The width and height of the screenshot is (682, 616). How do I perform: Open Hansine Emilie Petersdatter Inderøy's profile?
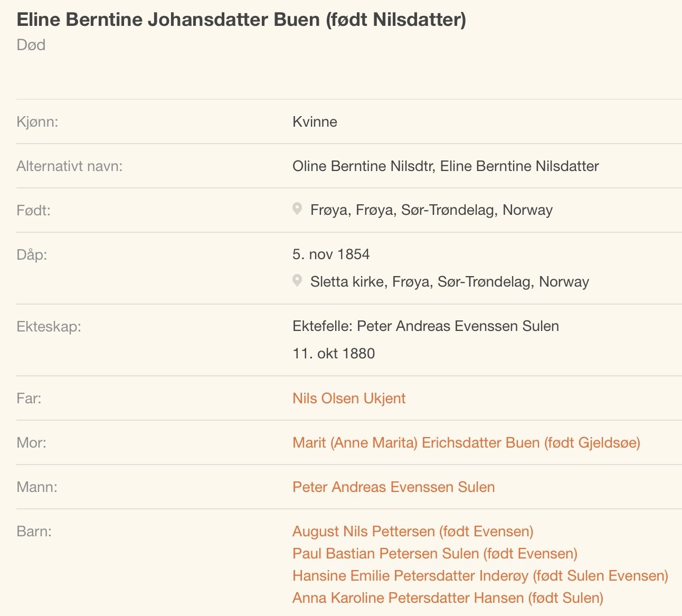pyautogui.click(x=480, y=575)
